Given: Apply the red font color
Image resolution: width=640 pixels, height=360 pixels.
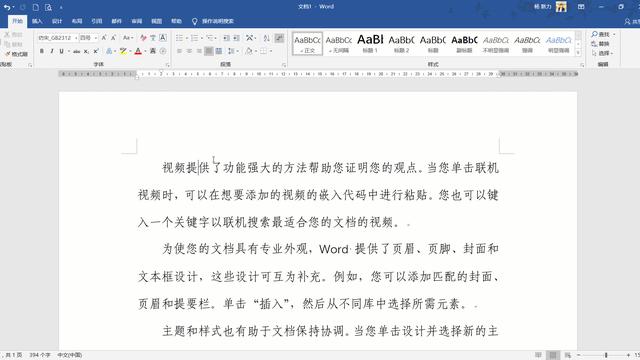Looking at the screenshot, I should coord(138,51).
